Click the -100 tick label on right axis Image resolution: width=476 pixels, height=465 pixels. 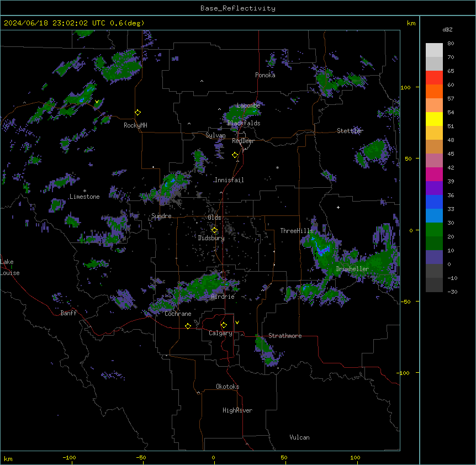403,373
